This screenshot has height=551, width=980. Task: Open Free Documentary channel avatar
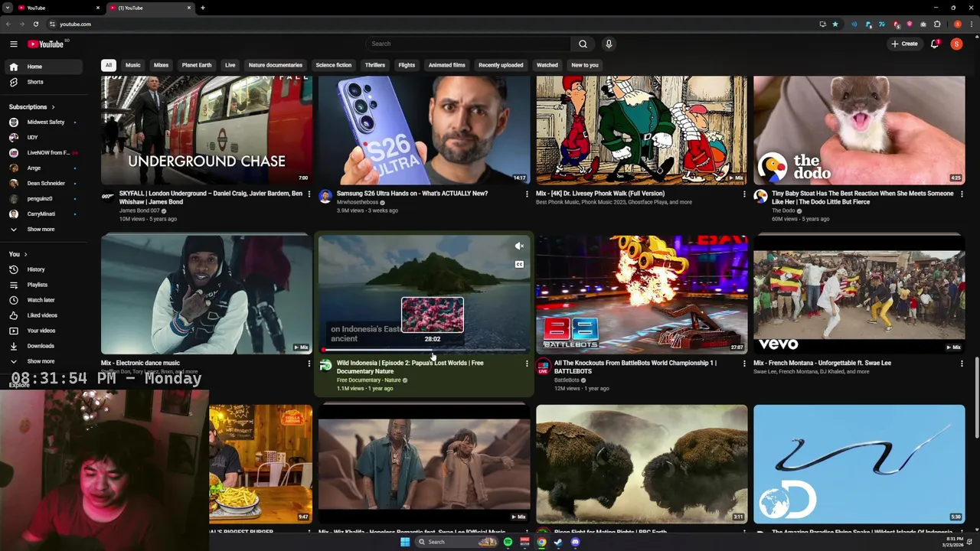325,366
